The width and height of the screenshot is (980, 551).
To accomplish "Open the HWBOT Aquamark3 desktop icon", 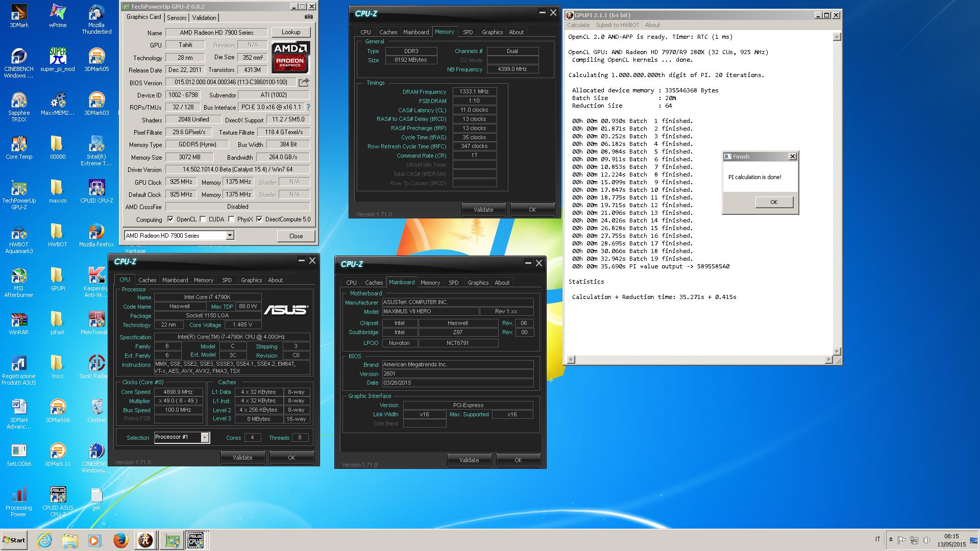I will (19, 238).
